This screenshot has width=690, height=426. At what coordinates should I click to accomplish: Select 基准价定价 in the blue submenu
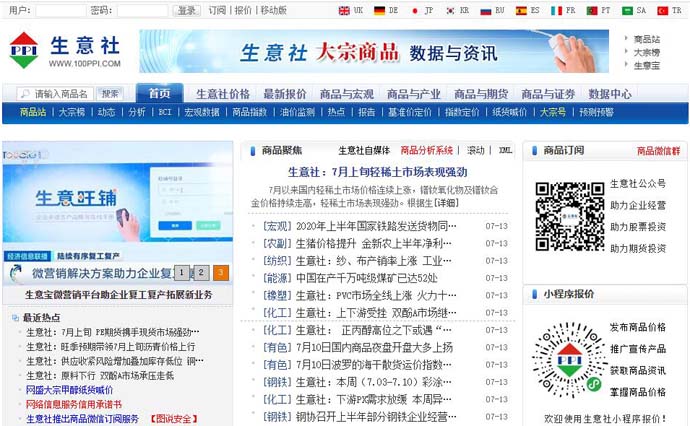point(410,112)
